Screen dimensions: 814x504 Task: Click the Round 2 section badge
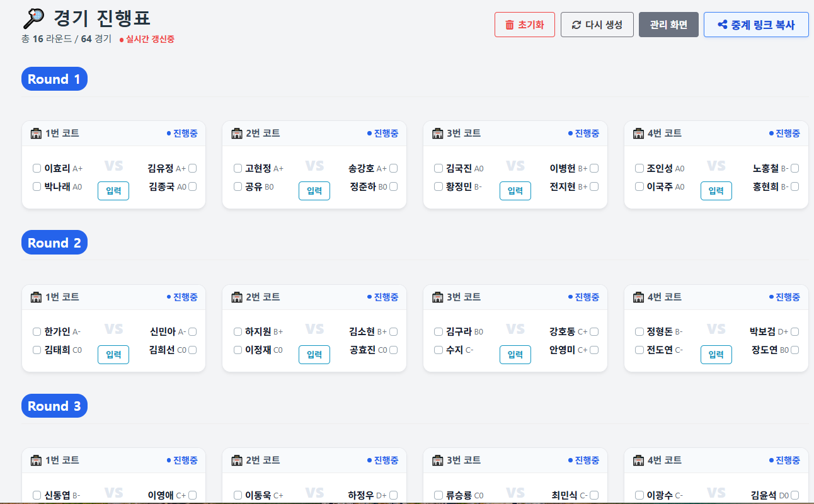coord(54,242)
